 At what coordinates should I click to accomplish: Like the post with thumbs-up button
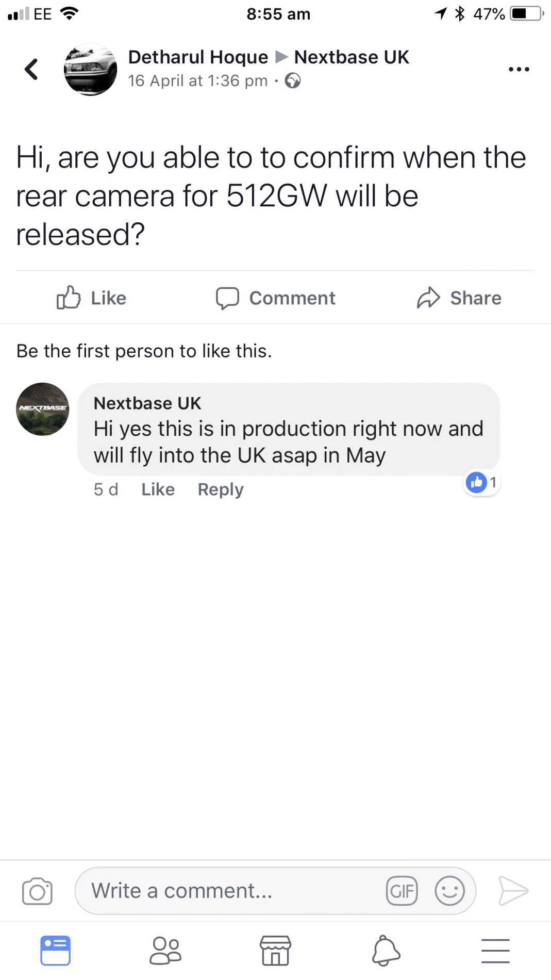click(x=92, y=298)
